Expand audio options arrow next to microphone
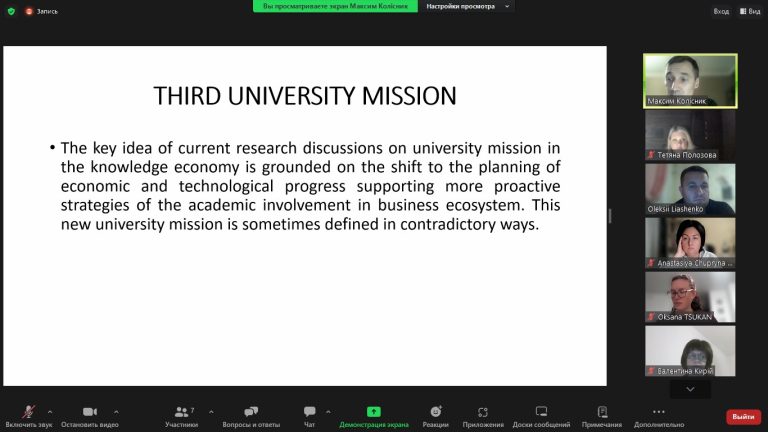The height and width of the screenshot is (432, 768). click(50, 412)
